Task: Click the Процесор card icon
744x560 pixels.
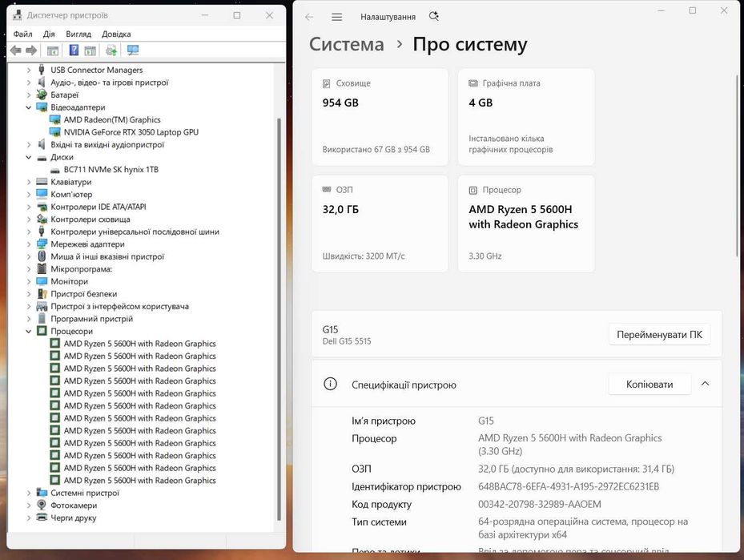Action: click(x=473, y=191)
